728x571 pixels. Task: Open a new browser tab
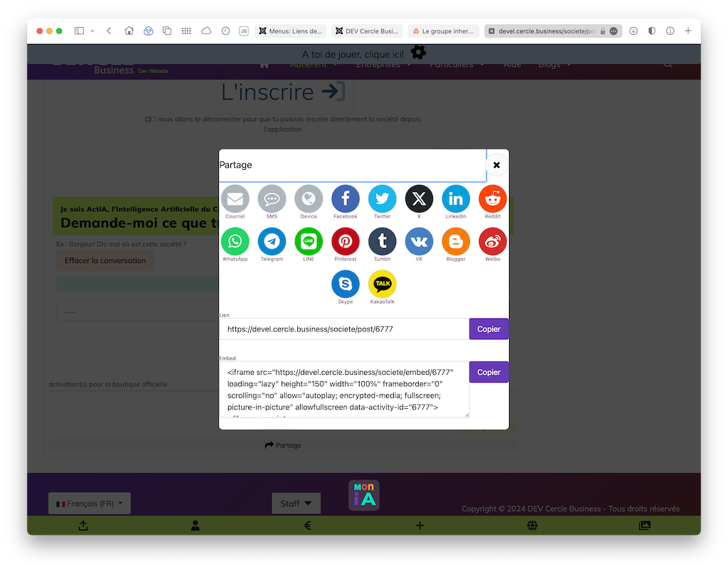pos(688,31)
